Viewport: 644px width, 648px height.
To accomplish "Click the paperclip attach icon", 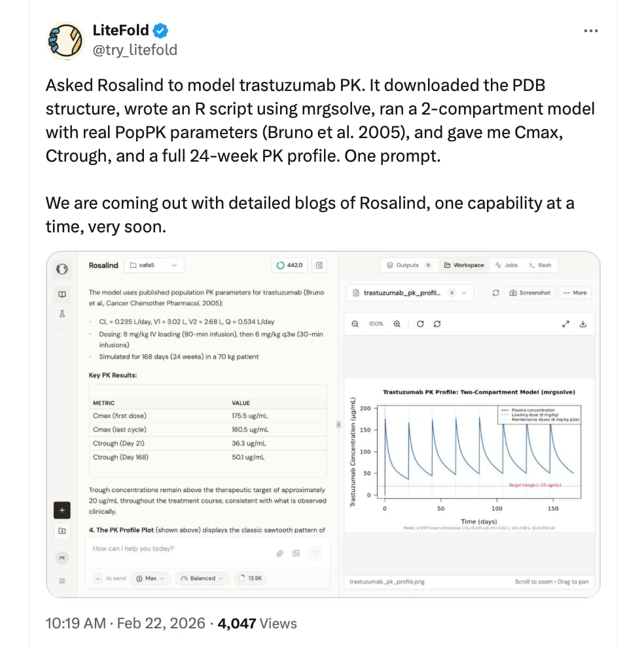I will click(279, 553).
